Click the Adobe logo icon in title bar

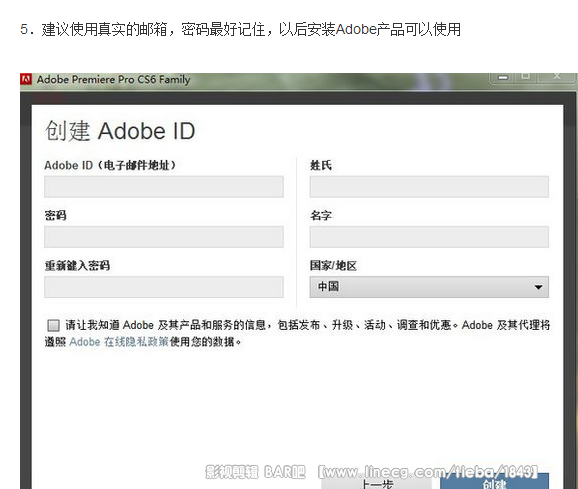tap(26, 79)
